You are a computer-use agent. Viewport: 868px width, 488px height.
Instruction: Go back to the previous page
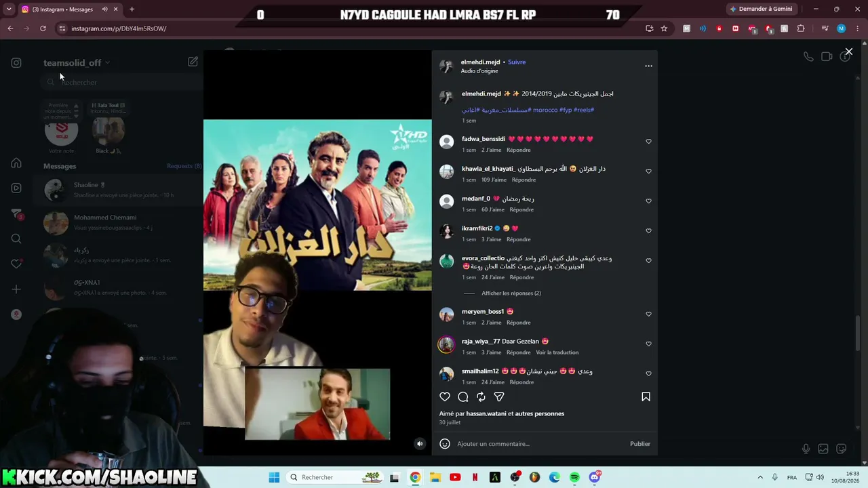[x=10, y=28]
